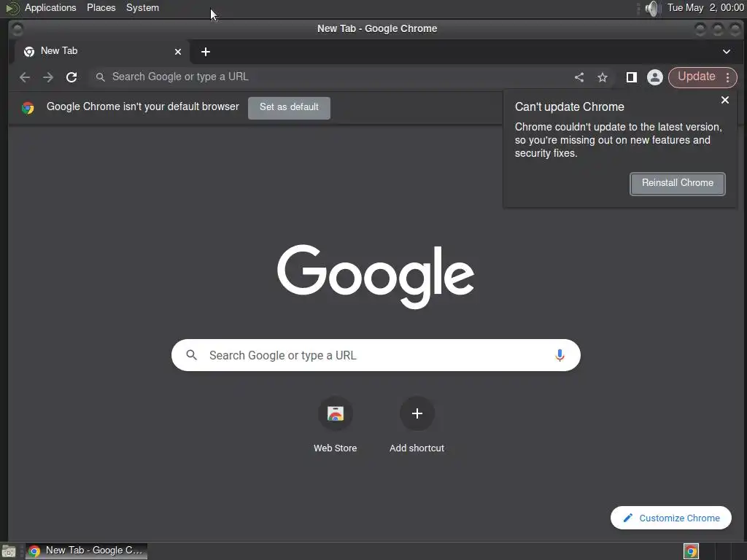Open the System menu
Screen dimensions: 747x560
point(142,7)
